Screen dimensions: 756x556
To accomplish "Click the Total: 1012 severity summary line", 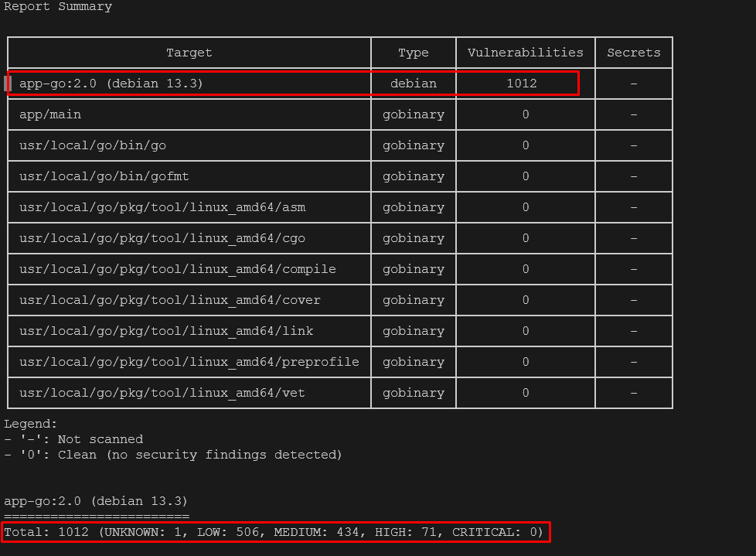I will coord(274,532).
